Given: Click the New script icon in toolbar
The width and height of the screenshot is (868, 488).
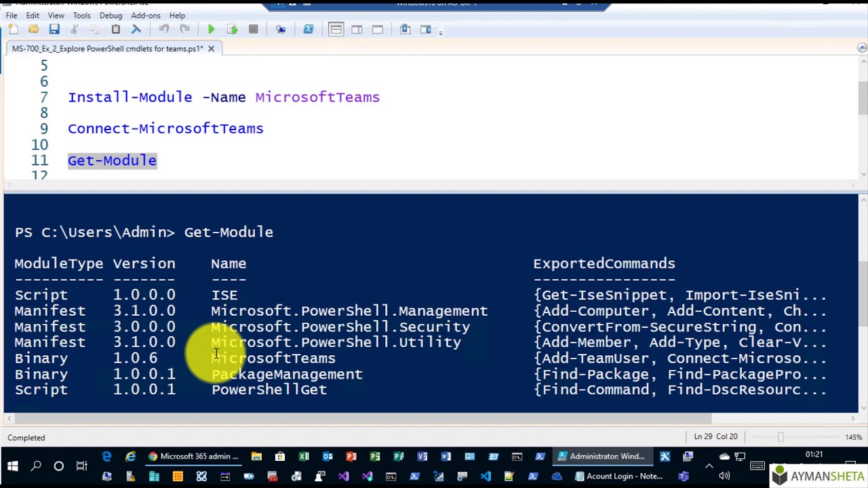Looking at the screenshot, I should (13, 29).
